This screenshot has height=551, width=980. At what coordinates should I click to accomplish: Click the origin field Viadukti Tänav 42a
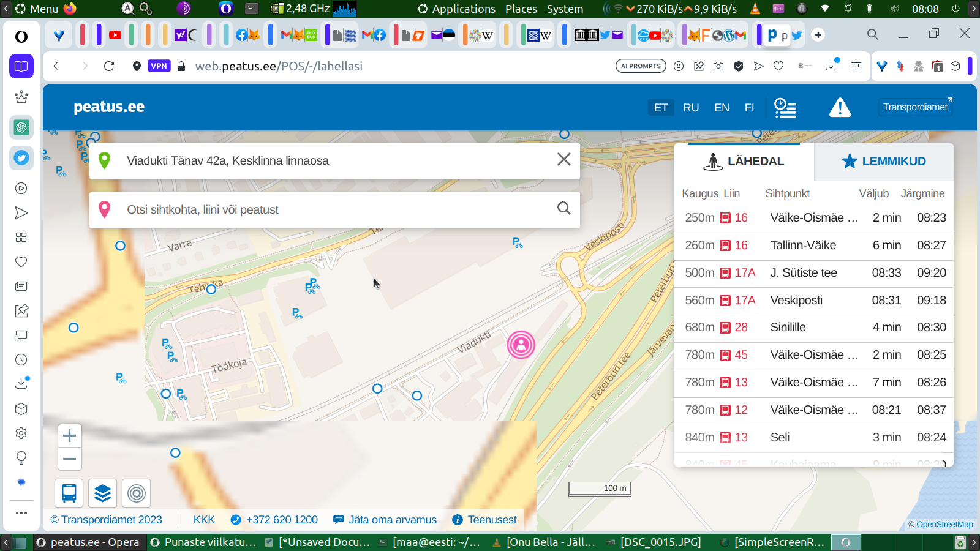(x=334, y=160)
